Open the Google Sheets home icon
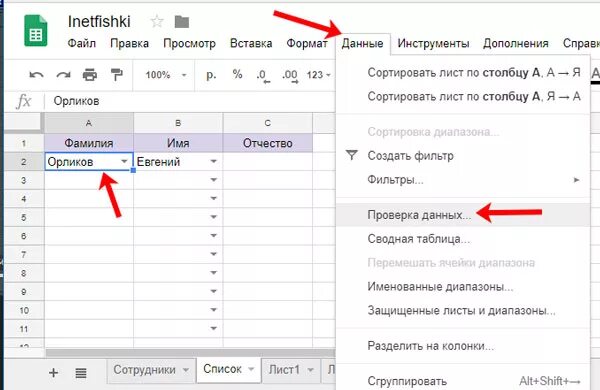Screen dimensions: 600x390 pyautogui.click(x=36, y=31)
